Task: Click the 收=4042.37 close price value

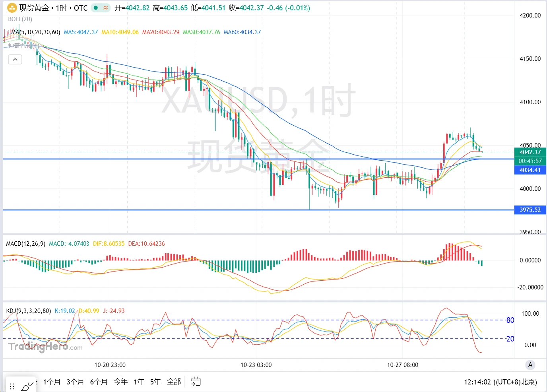Action: coord(246,8)
